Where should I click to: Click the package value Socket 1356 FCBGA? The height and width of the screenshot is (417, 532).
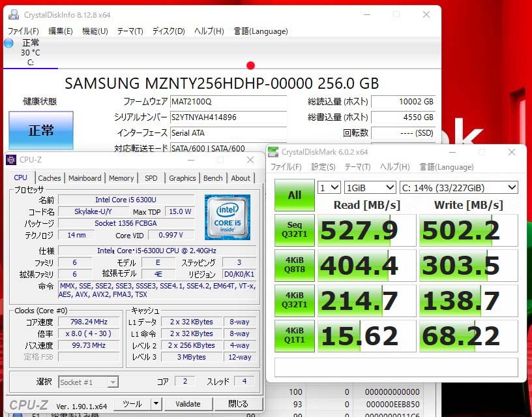tap(126, 223)
